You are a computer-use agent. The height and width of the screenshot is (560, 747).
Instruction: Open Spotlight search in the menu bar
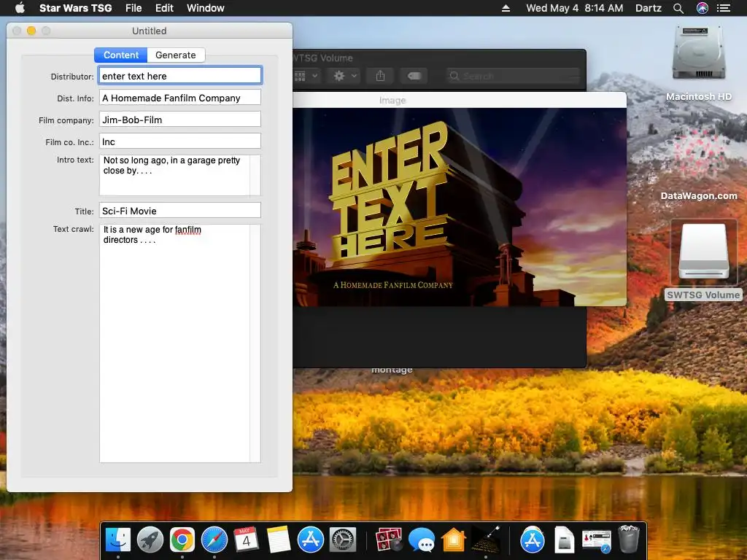[678, 8]
